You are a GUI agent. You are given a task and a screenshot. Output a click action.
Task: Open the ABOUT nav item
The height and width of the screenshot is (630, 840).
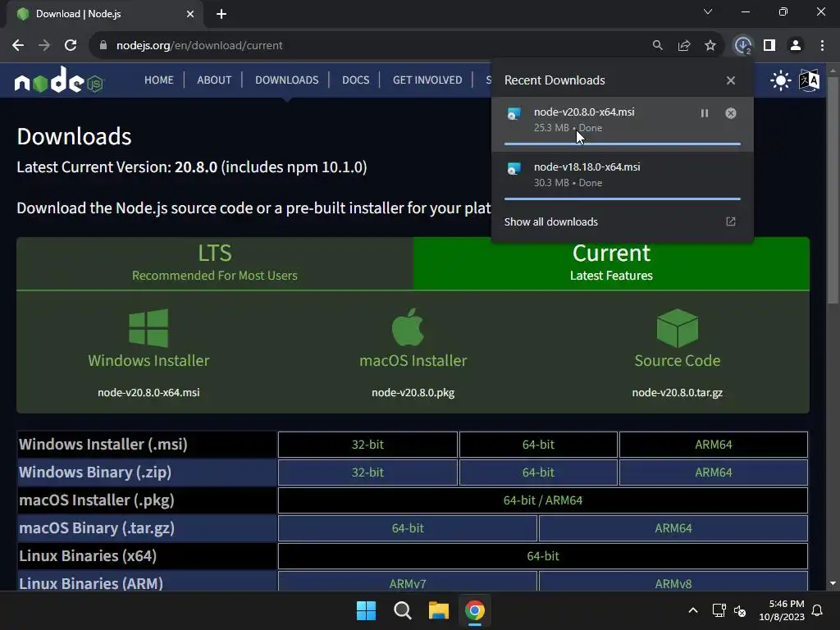pos(214,80)
